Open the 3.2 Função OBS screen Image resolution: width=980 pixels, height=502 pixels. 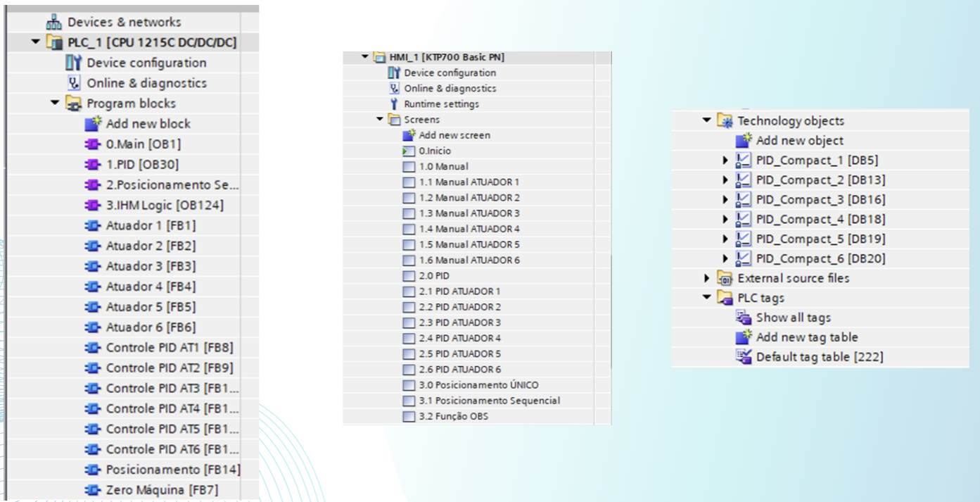tap(454, 416)
